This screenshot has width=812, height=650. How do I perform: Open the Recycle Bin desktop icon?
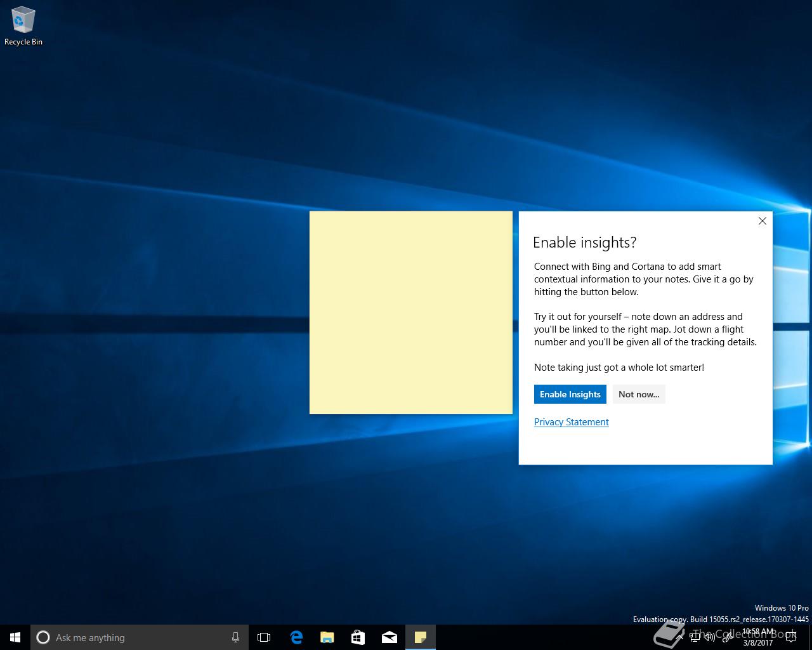tap(23, 27)
